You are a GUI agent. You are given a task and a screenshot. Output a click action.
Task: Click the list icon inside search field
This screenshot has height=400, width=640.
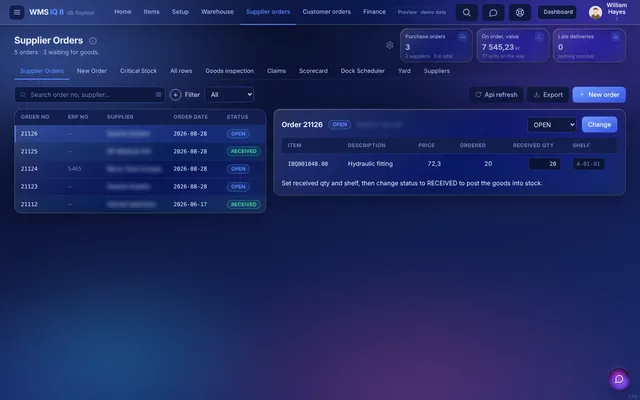[x=158, y=95]
